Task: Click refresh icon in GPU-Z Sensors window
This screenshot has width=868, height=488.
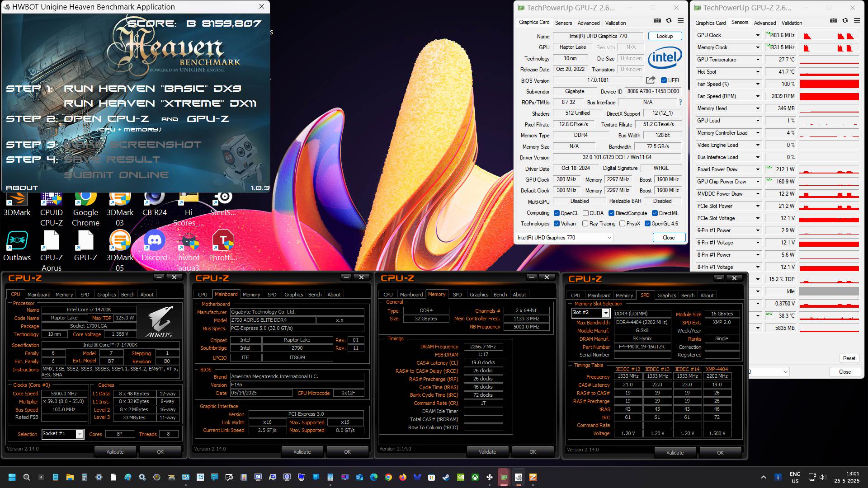Action: click(845, 21)
